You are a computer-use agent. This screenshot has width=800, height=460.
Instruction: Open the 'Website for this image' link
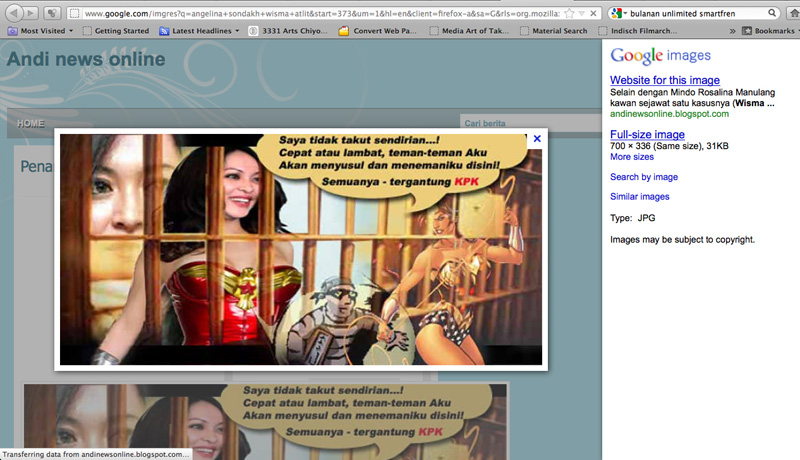pos(665,80)
